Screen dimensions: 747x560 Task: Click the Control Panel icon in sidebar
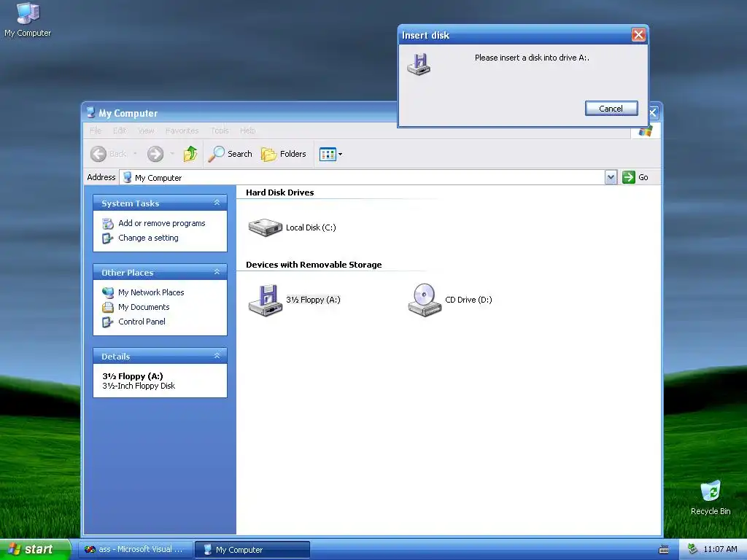click(108, 322)
